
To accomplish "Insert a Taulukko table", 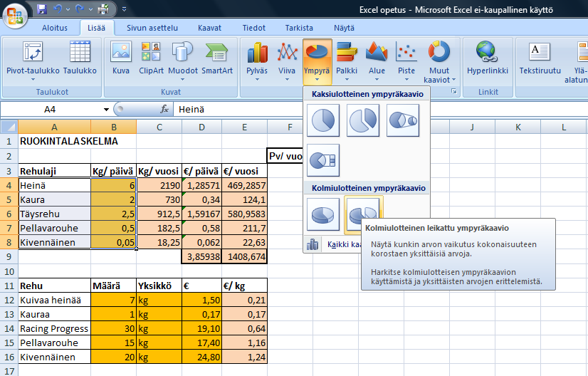I will pyautogui.click(x=80, y=58).
